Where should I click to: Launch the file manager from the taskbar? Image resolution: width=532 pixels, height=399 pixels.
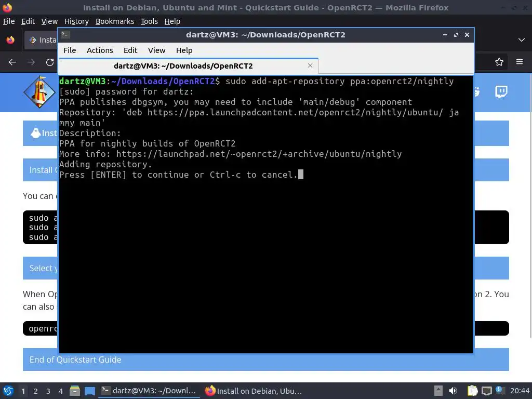point(75,391)
